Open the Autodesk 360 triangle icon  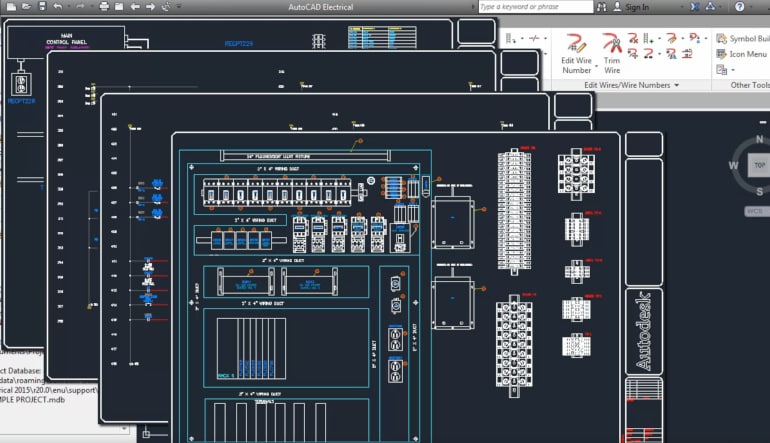tap(711, 7)
